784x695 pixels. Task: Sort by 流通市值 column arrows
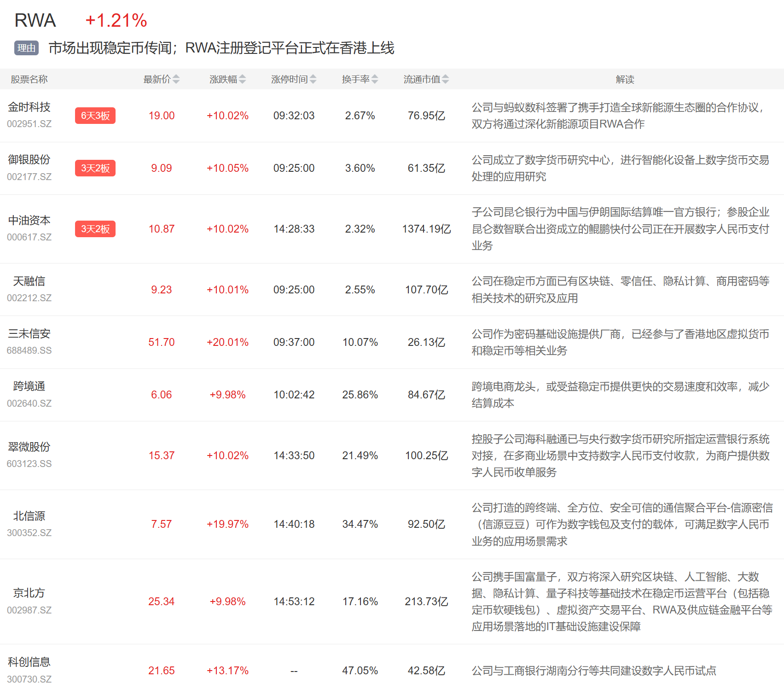click(x=445, y=79)
